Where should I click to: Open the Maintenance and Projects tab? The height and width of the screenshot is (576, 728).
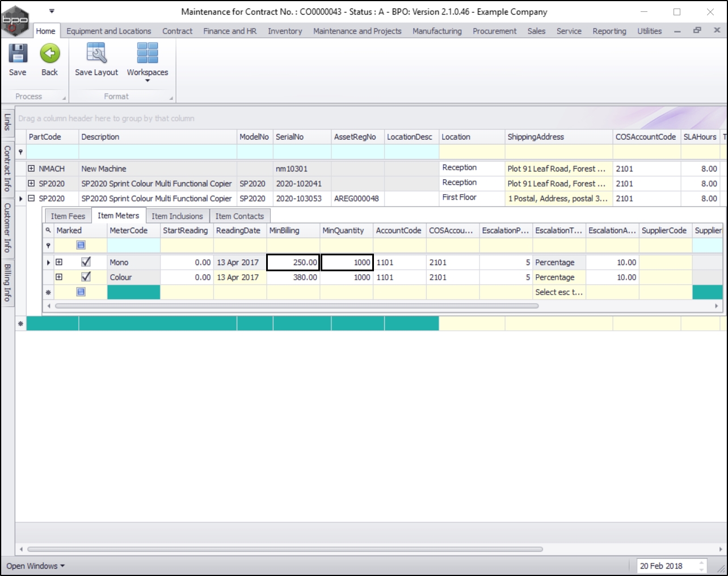point(357,31)
